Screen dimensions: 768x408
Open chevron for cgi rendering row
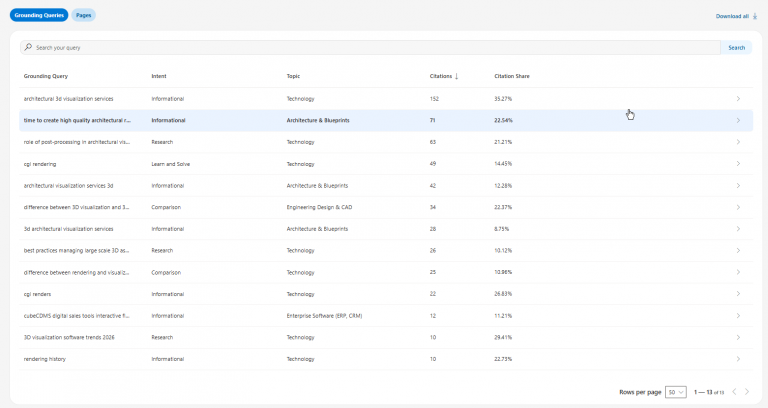[738, 164]
